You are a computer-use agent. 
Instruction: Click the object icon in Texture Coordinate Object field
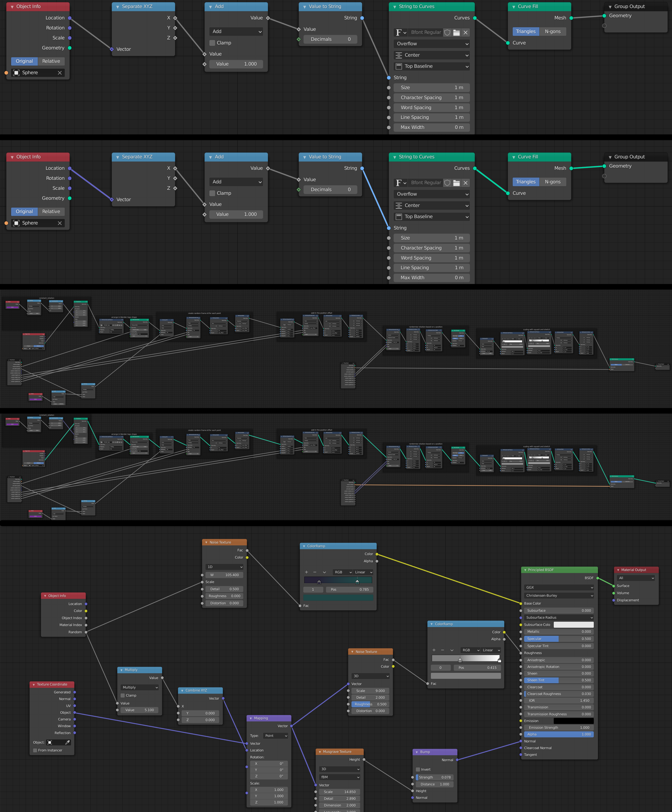click(x=50, y=743)
